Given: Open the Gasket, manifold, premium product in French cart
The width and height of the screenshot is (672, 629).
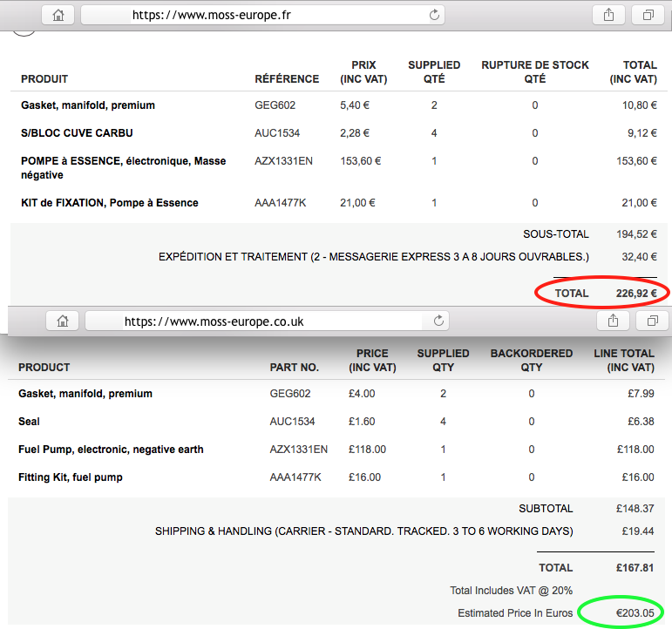Looking at the screenshot, I should (88, 105).
